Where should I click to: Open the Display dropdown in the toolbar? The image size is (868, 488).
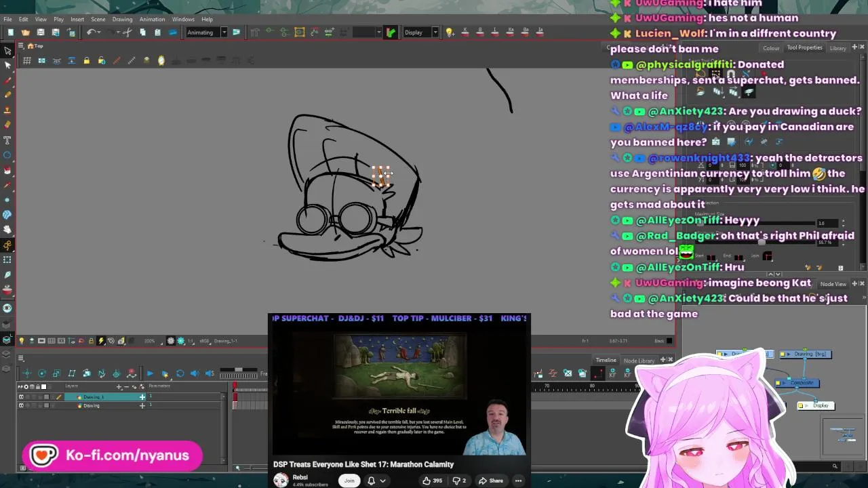coord(420,33)
